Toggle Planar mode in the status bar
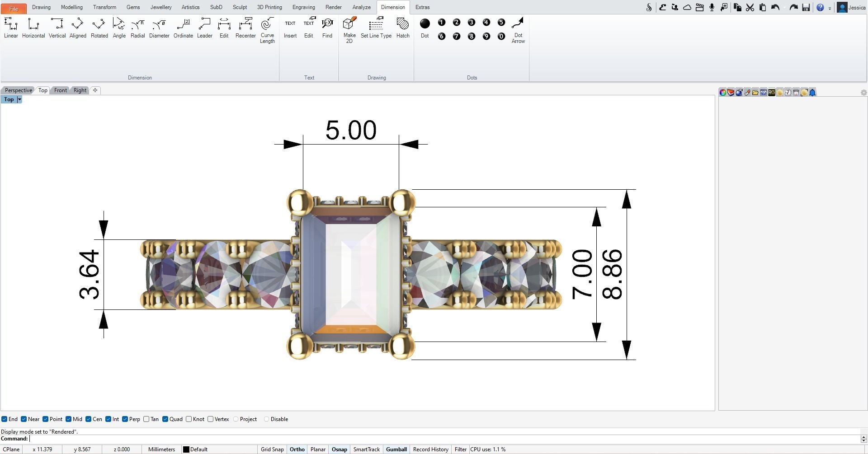 tap(318, 449)
